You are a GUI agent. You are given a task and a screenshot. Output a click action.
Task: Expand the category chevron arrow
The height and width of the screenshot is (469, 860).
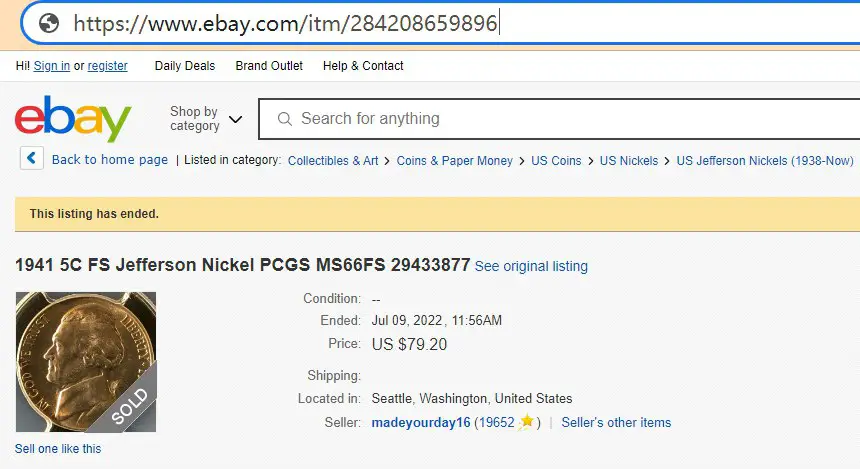(235, 120)
